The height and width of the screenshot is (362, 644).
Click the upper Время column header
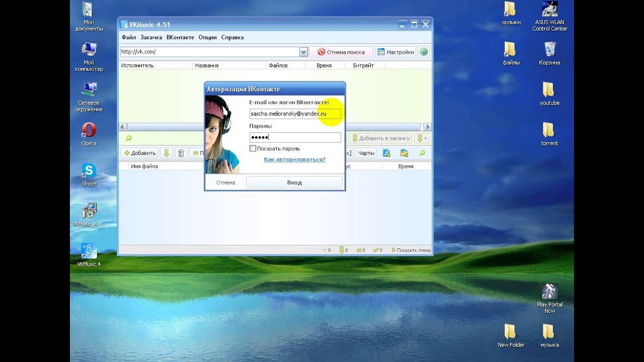point(325,65)
